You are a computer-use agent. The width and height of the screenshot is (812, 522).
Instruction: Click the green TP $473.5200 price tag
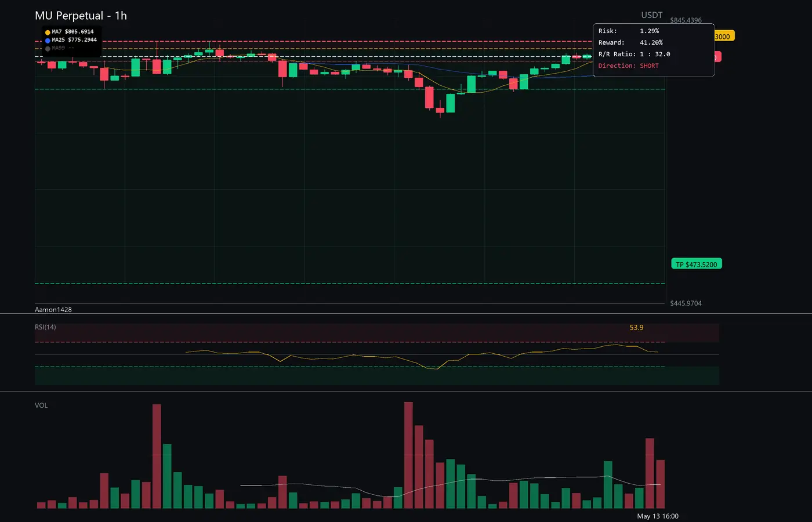pyautogui.click(x=697, y=264)
